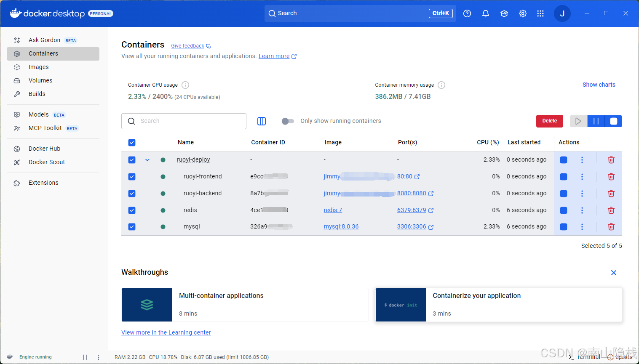This screenshot has height=364, width=639.
Task: Open notifications bell icon
Action: (486, 13)
